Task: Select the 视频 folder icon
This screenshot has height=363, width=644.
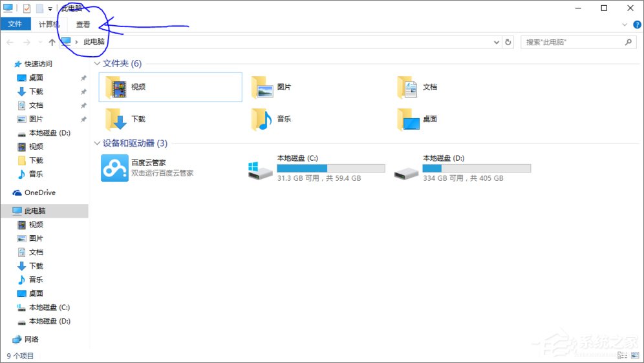Action: (x=116, y=87)
